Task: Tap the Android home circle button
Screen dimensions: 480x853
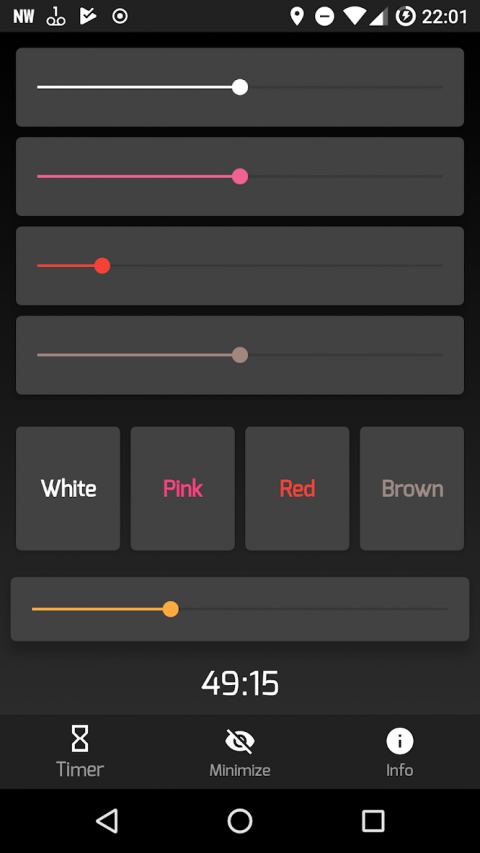Action: click(240, 820)
